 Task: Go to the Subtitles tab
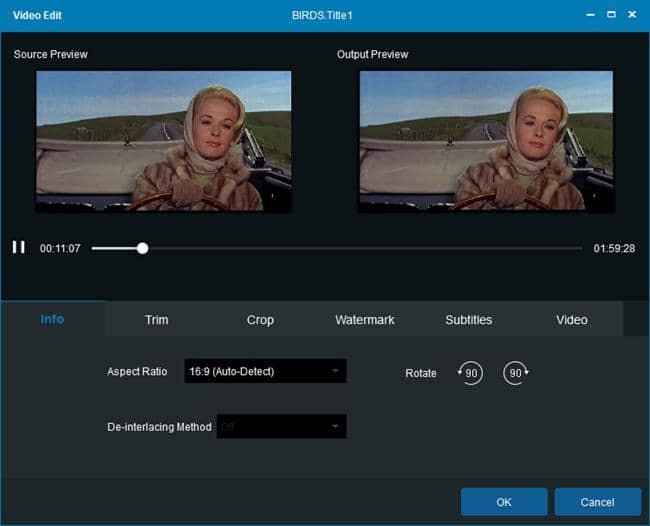coord(469,320)
